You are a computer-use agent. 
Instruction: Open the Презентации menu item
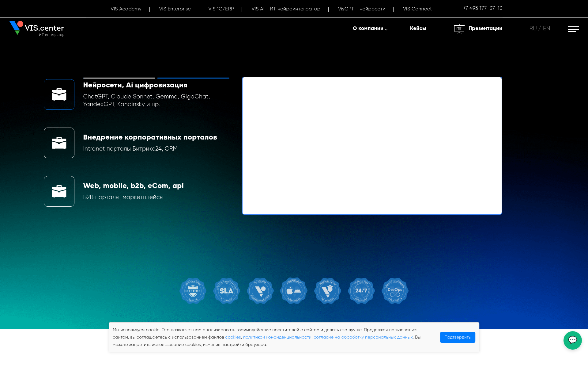point(485,28)
